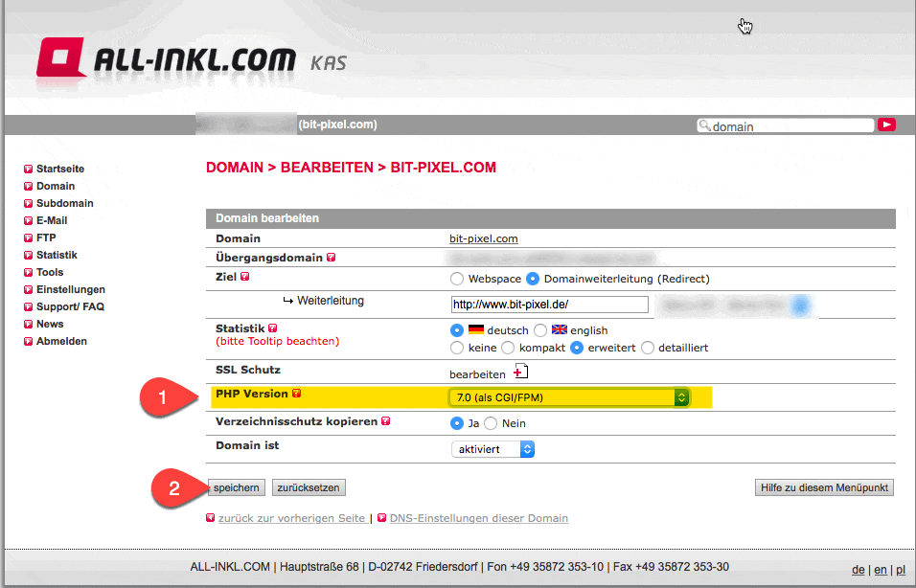Click the red bullet icon before Startseite
This screenshot has width=916, height=588.
(x=28, y=170)
